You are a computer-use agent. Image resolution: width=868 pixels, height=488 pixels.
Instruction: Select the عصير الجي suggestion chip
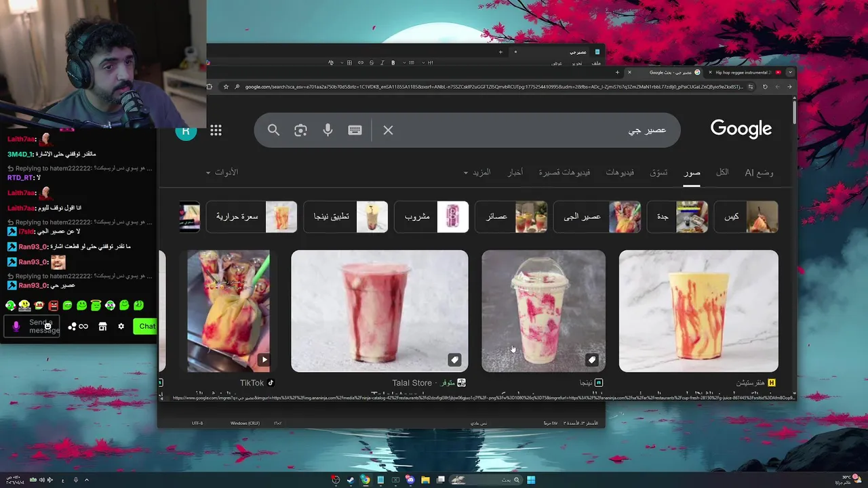click(x=597, y=217)
